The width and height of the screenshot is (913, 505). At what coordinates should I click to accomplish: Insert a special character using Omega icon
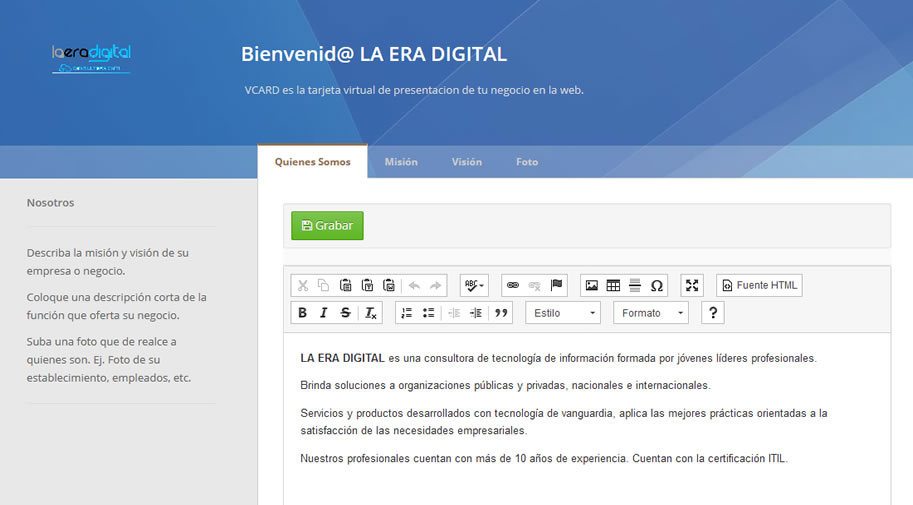(x=657, y=285)
